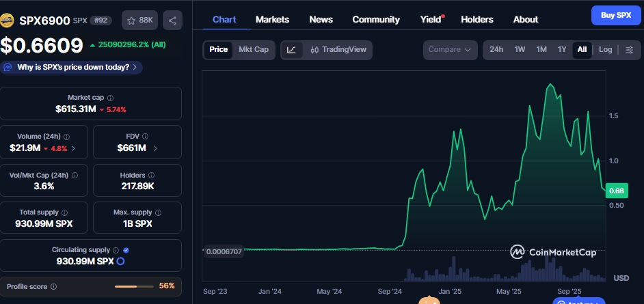Toggle the Log scale option
The image size is (644, 304).
point(605,50)
